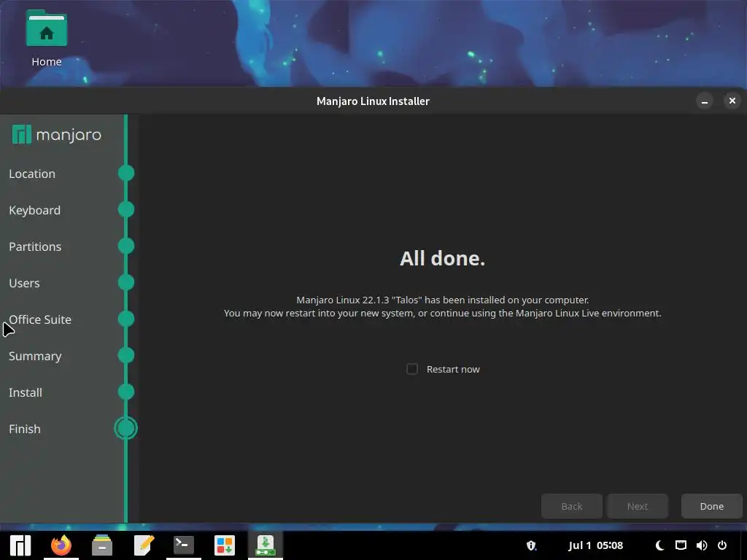Click the Location step progress dot
747x560 pixels.
(125, 173)
